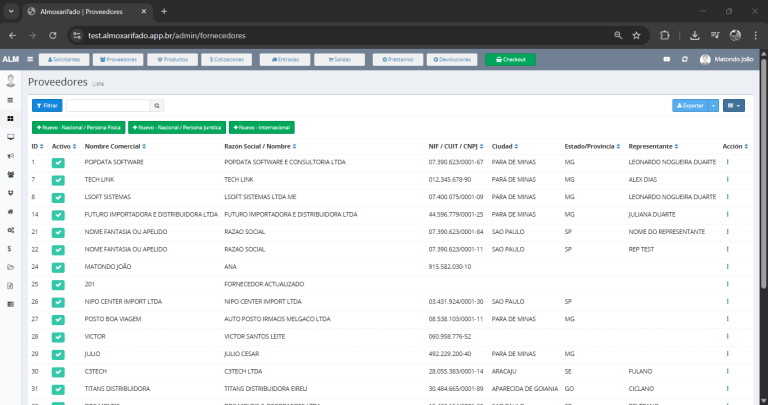Toggle the Activo checkbox for TITANS DISTRIBUIDORA
Screen dimensions: 768x405
click(x=58, y=388)
